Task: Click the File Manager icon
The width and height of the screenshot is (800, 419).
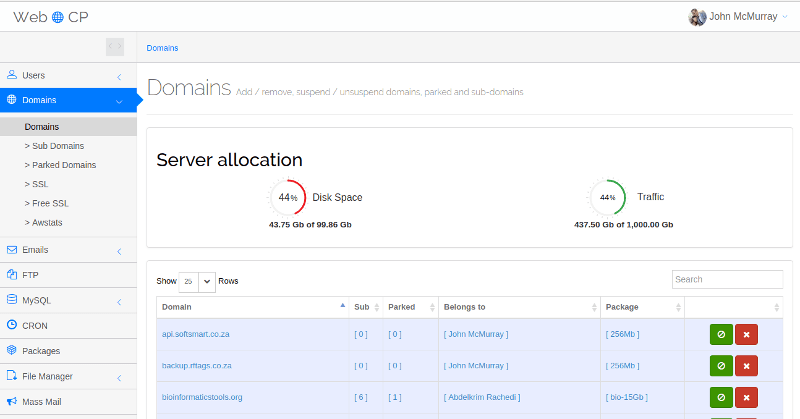Action: pyautogui.click(x=12, y=376)
